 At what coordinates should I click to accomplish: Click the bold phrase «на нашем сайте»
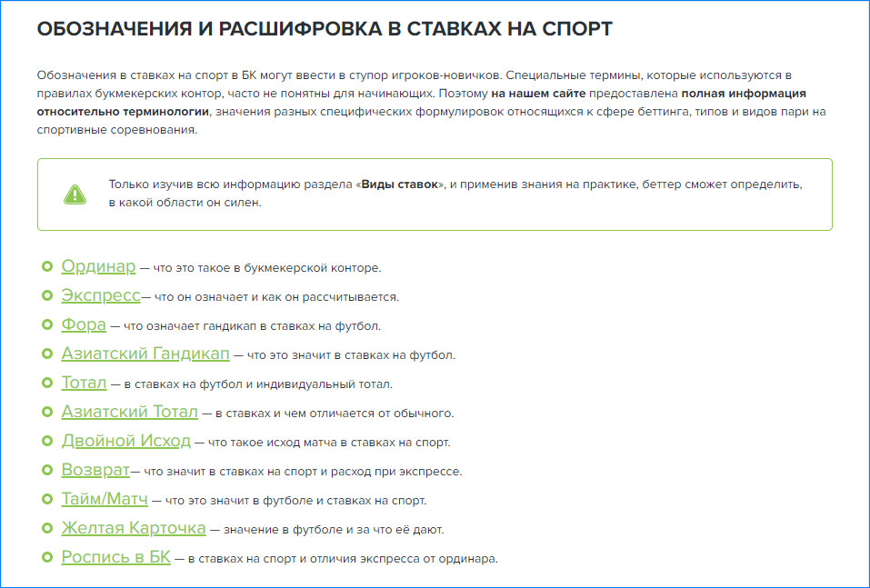click(538, 94)
